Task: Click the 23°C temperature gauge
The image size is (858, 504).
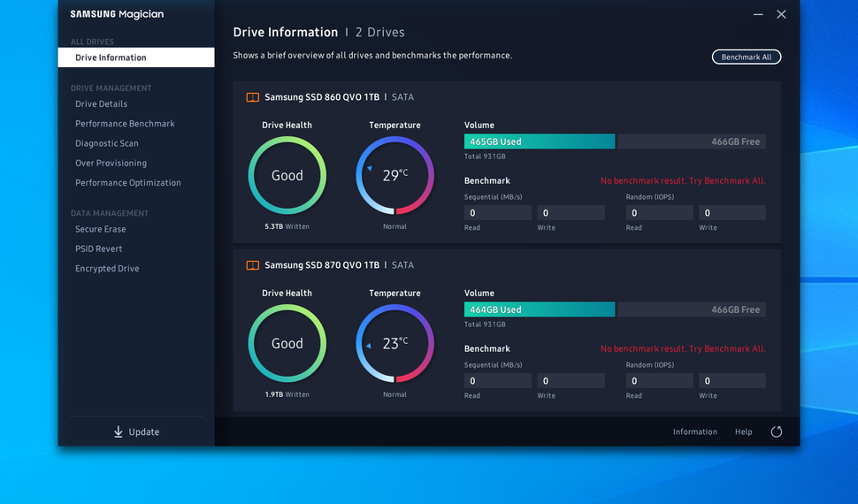Action: 395,343
